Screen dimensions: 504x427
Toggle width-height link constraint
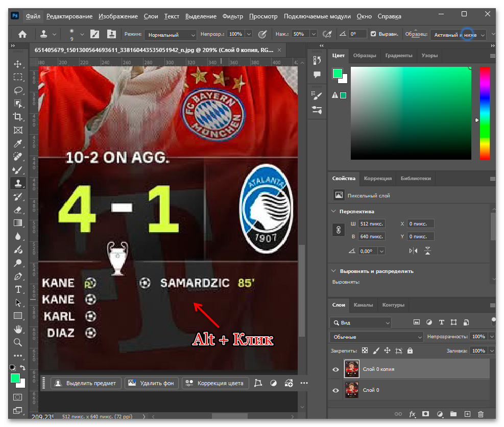[339, 230]
